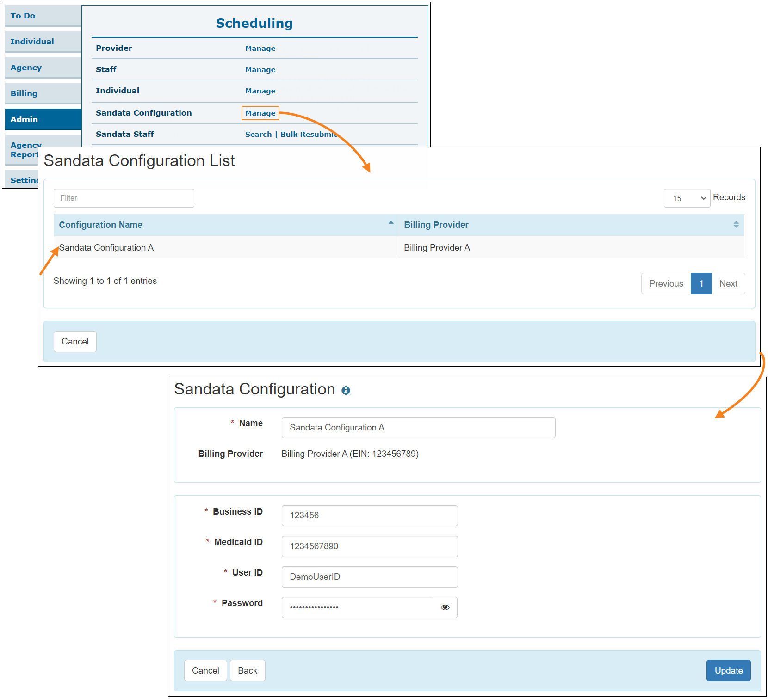768x700 pixels.
Task: Click Manage link for Individual row
Action: tap(260, 91)
